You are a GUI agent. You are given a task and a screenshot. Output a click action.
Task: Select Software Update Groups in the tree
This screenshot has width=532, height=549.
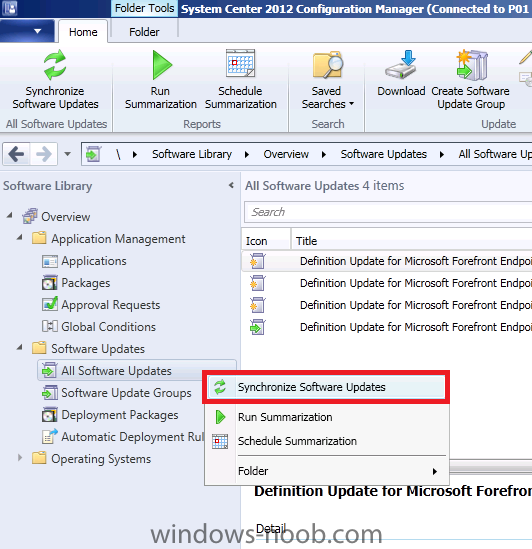[x=126, y=393]
